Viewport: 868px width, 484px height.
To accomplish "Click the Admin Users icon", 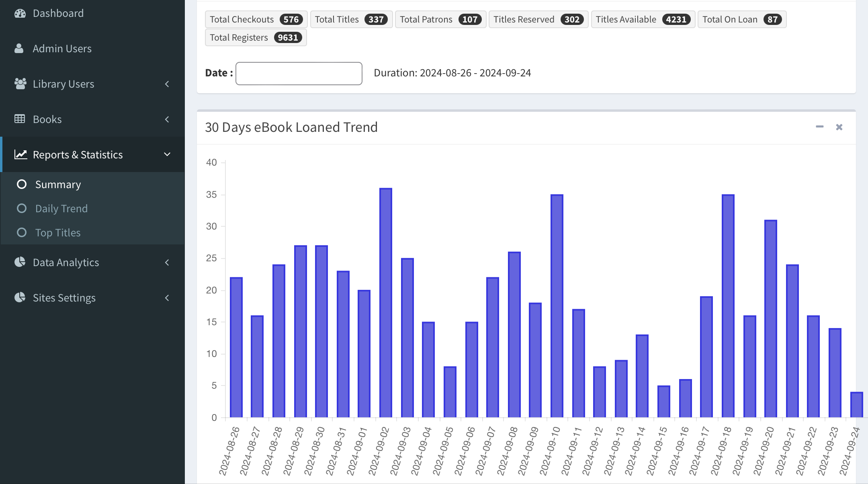I will pyautogui.click(x=18, y=48).
